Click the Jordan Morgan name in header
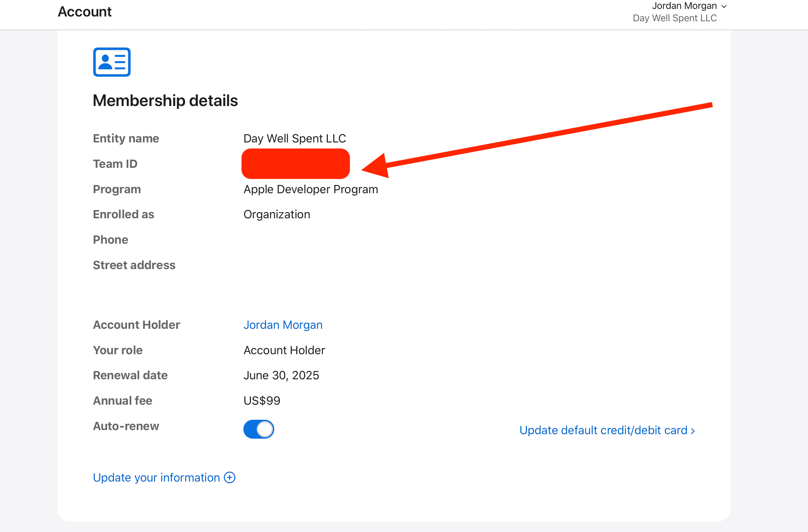 click(684, 6)
